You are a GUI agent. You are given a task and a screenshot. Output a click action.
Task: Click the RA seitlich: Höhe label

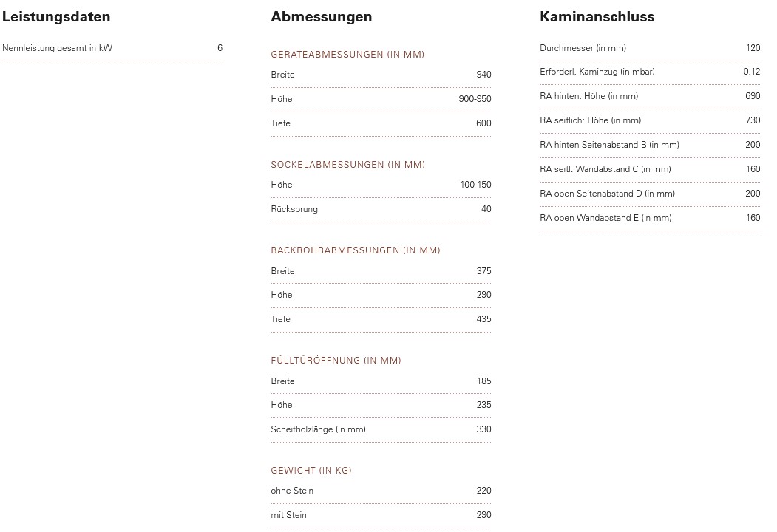tap(590, 120)
